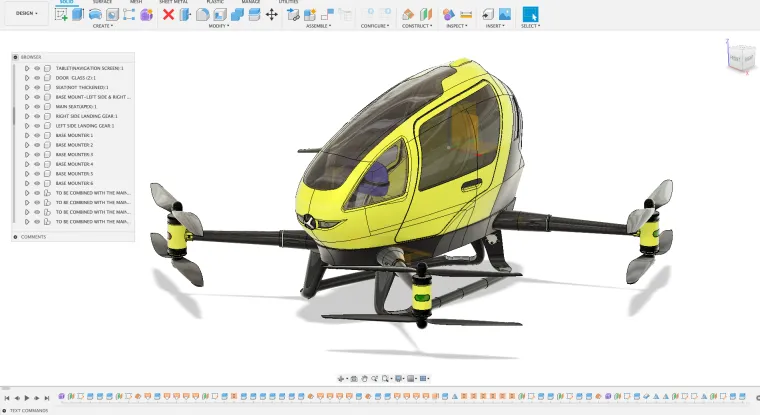Open the MODIFY dropdown menu
This screenshot has width=760, height=415.
[217, 26]
